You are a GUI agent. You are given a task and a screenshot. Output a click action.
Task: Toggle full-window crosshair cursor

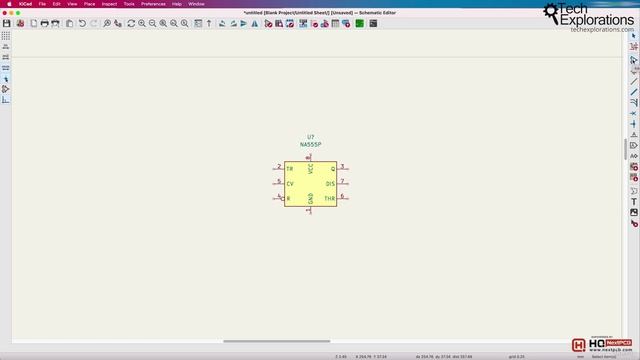(6, 79)
